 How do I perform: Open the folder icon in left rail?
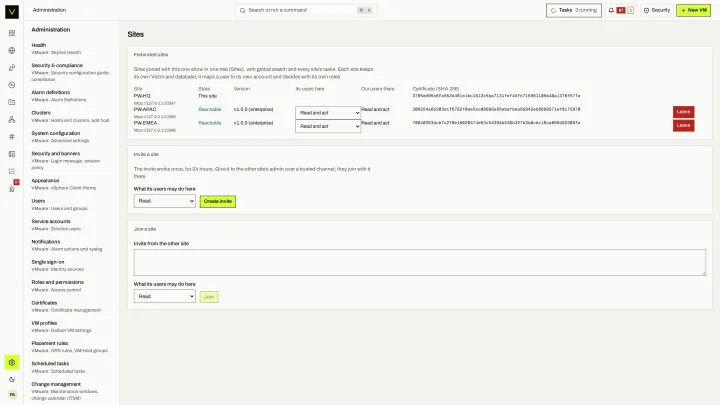12,102
